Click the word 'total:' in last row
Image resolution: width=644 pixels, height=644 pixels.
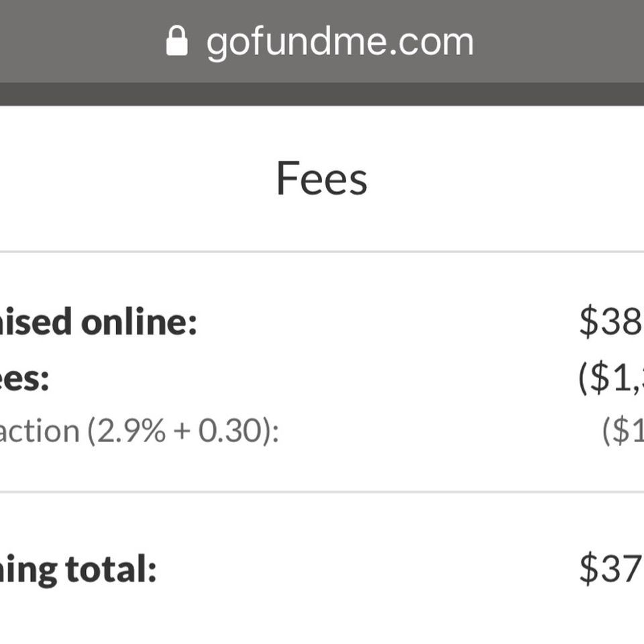tap(111, 568)
